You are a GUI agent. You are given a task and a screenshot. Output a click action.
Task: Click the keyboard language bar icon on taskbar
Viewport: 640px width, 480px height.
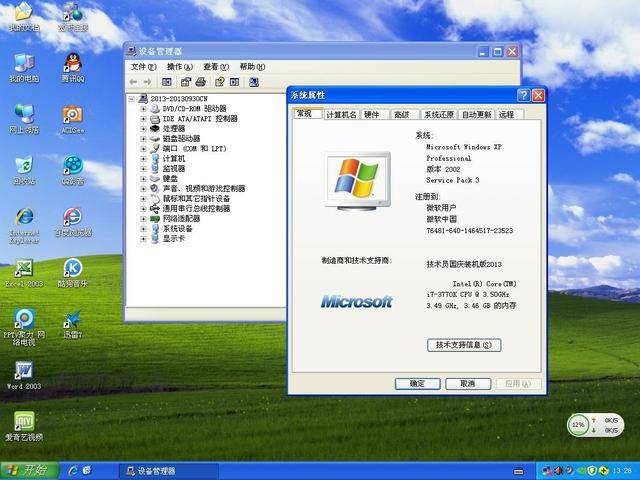(518, 471)
